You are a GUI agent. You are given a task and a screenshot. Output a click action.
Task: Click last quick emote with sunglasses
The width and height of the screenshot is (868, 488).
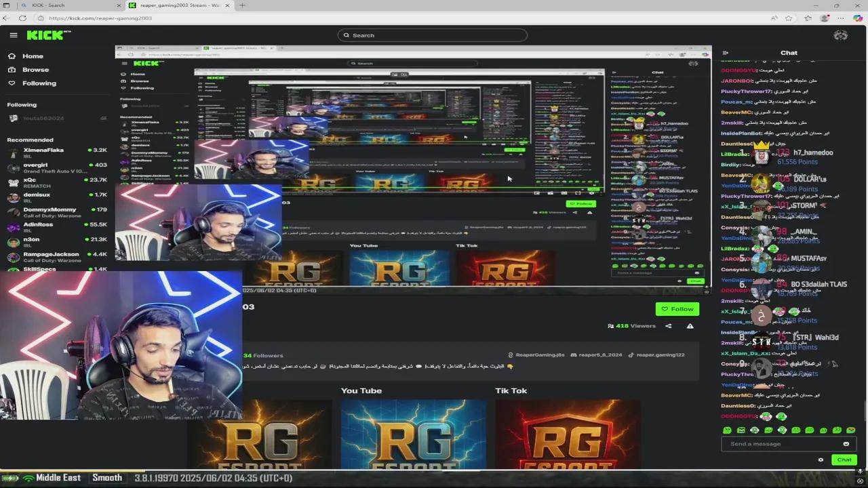(x=850, y=430)
